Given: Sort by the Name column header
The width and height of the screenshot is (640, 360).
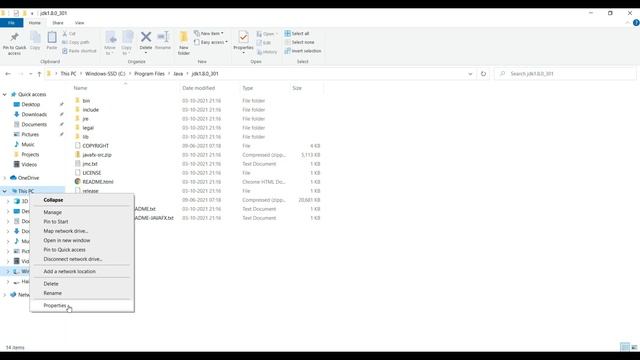Looking at the screenshot, I should click(80, 88).
